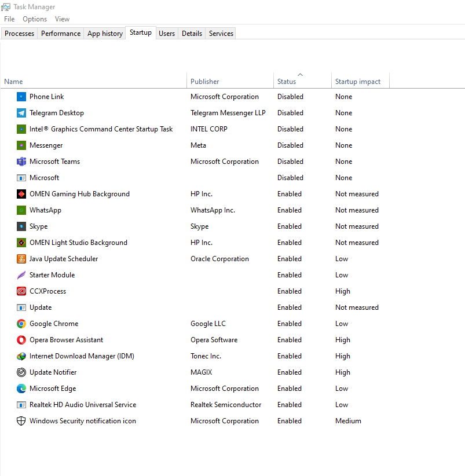
Task: Switch to the Details tab
Action: (x=192, y=34)
